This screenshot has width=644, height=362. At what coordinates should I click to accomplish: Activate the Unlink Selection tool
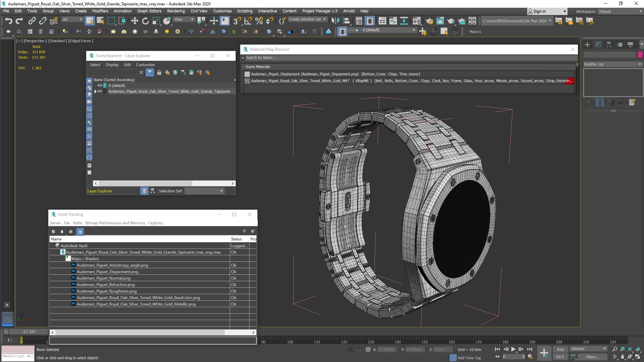click(x=43, y=21)
